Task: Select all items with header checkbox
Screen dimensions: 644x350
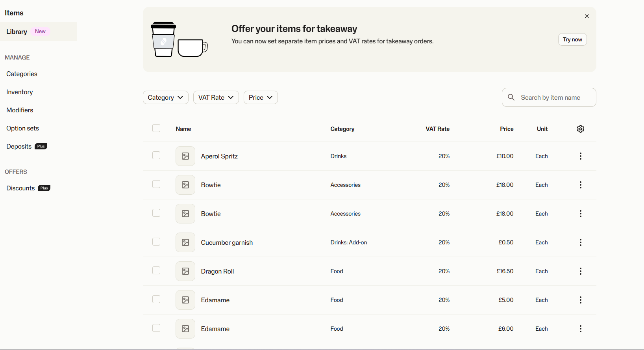Action: pos(156,128)
